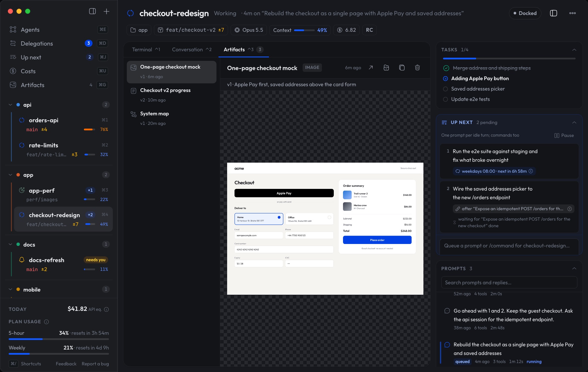Screen dimensions: 588x372
Task: Collapse the Tasks panel
Action: click(x=574, y=50)
